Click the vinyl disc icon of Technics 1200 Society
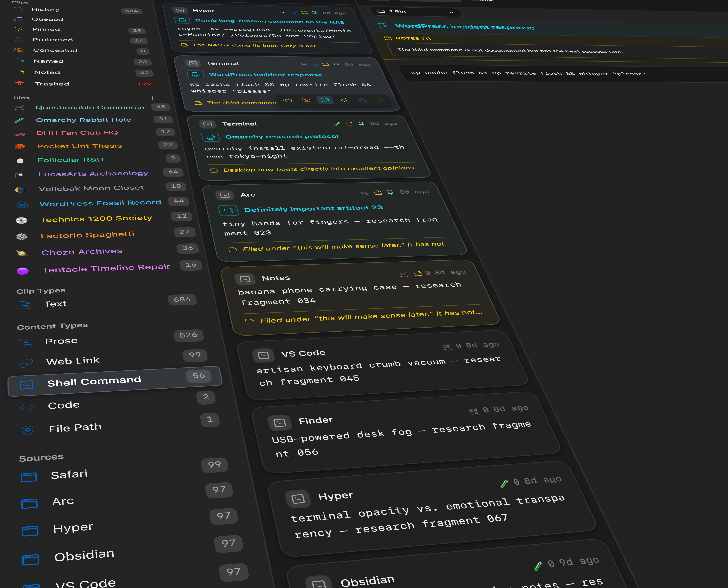728x588 pixels. click(22, 220)
